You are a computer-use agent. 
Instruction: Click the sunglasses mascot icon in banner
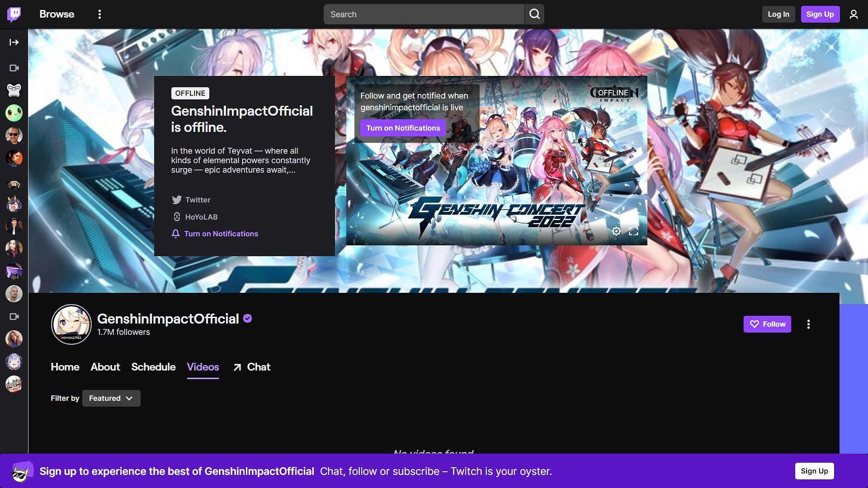pos(21,471)
